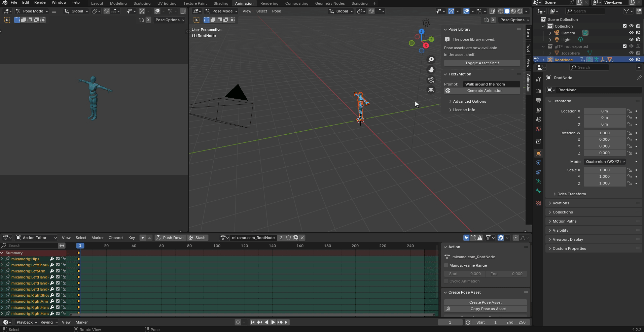The width and height of the screenshot is (644, 332).
Task: Expand the Delta Transform panel
Action: (x=571, y=194)
